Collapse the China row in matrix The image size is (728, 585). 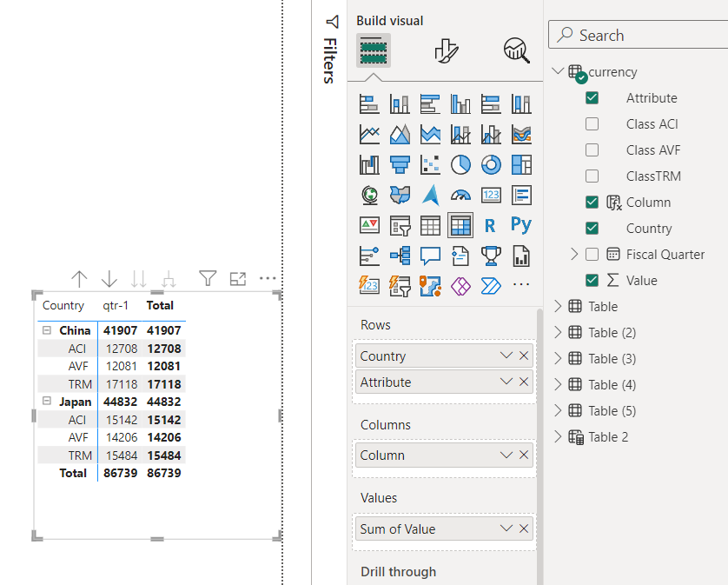[x=46, y=330]
